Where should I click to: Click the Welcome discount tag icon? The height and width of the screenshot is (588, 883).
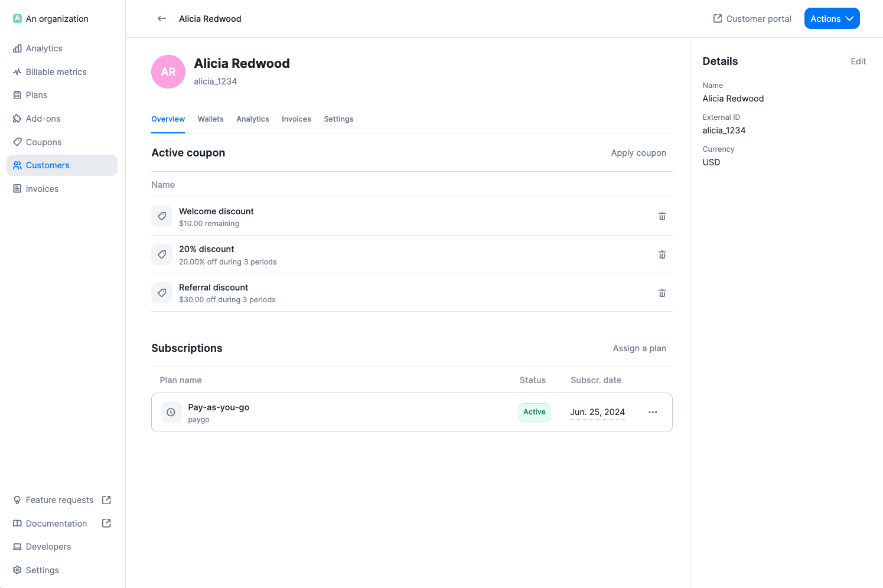click(x=162, y=216)
